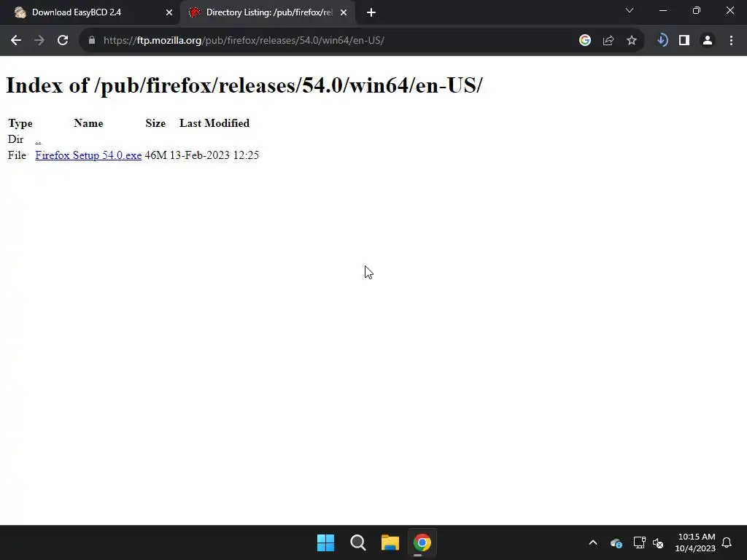Screen dimensions: 747x560
Task: Click the OneDrive cloud tray icon
Action: pos(616,542)
